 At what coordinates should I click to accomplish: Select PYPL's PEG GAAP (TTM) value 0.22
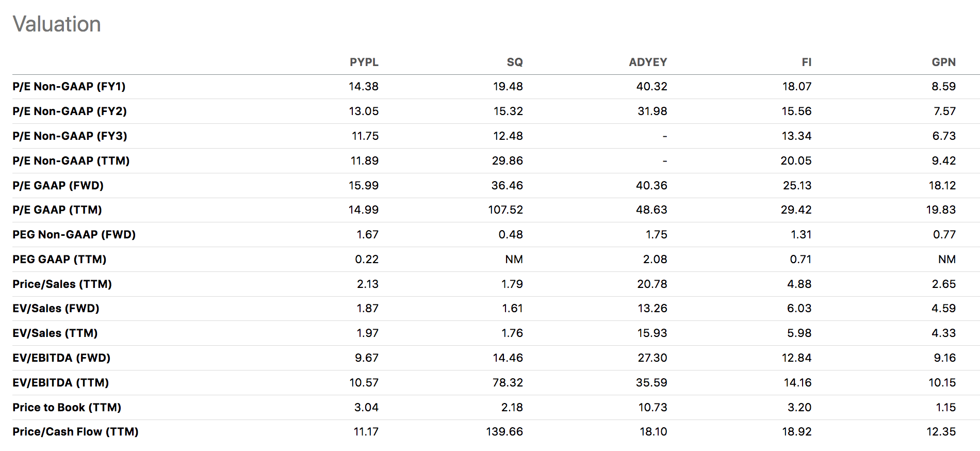[x=366, y=260]
